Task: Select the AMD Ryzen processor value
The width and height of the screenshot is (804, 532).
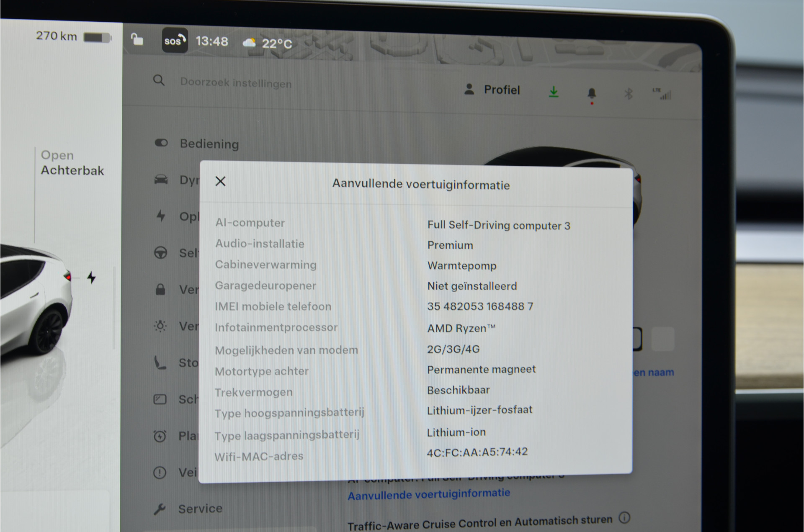Action: 461,328
